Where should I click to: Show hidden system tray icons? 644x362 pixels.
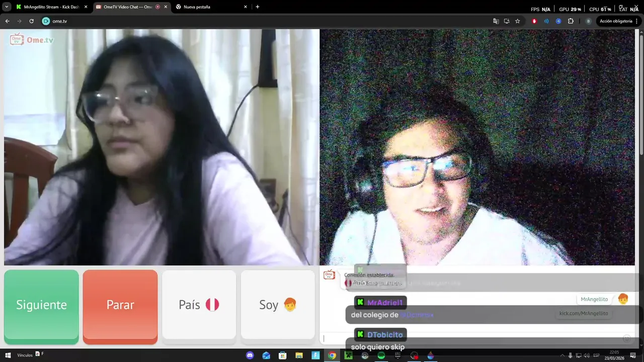tap(562, 355)
